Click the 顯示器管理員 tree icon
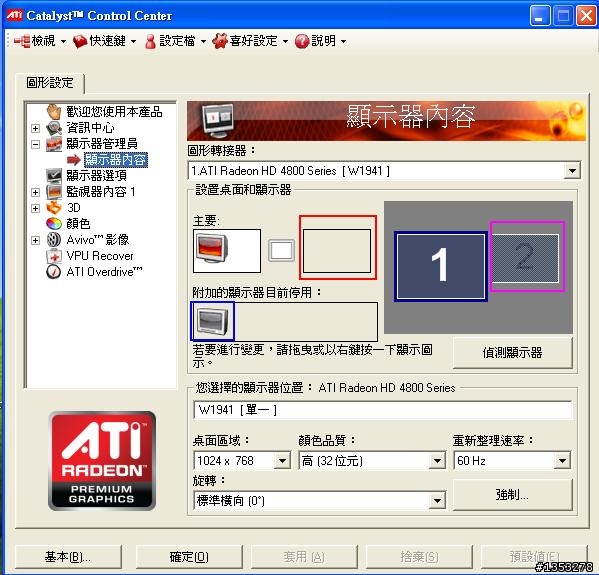Image resolution: width=599 pixels, height=575 pixels. pos(54,144)
